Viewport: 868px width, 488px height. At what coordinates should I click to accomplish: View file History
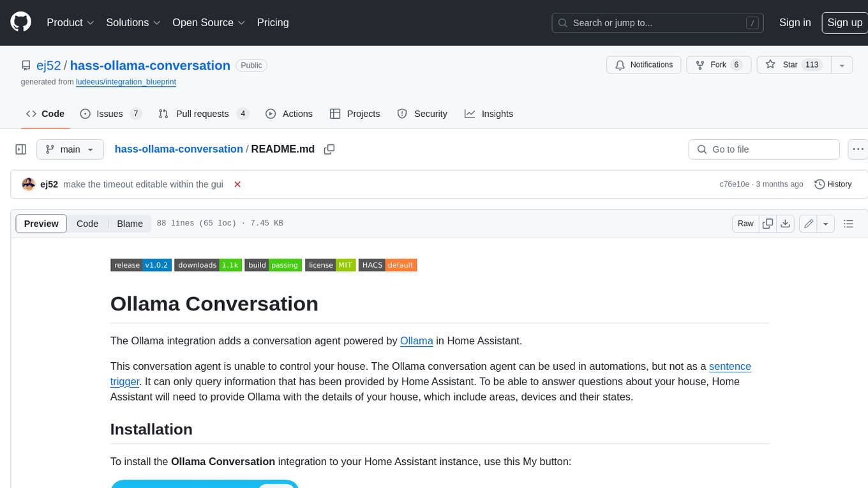coord(833,184)
